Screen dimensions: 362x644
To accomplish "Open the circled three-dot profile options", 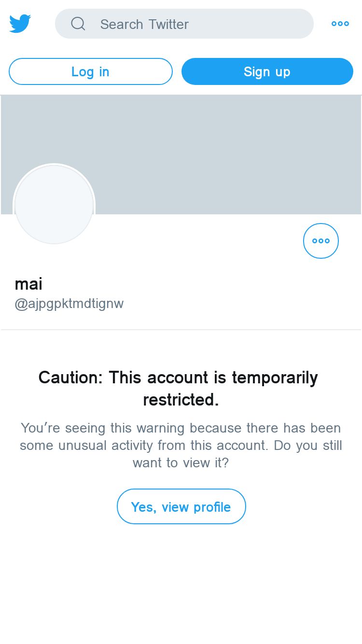I will tap(321, 241).
